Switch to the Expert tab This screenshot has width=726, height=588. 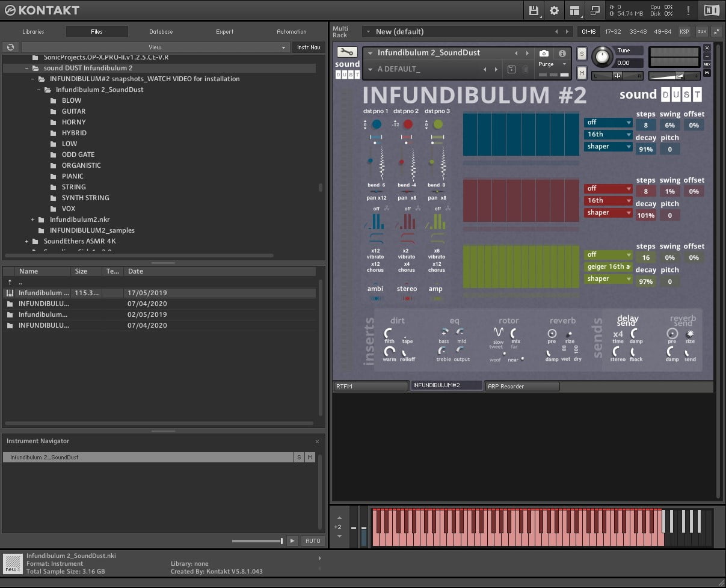pos(225,32)
